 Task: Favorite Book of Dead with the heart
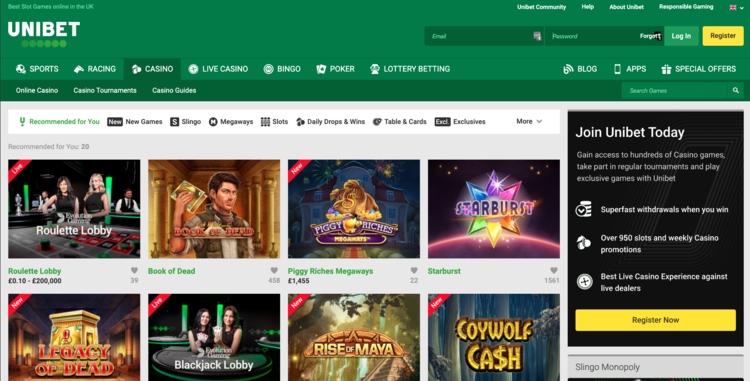click(274, 271)
